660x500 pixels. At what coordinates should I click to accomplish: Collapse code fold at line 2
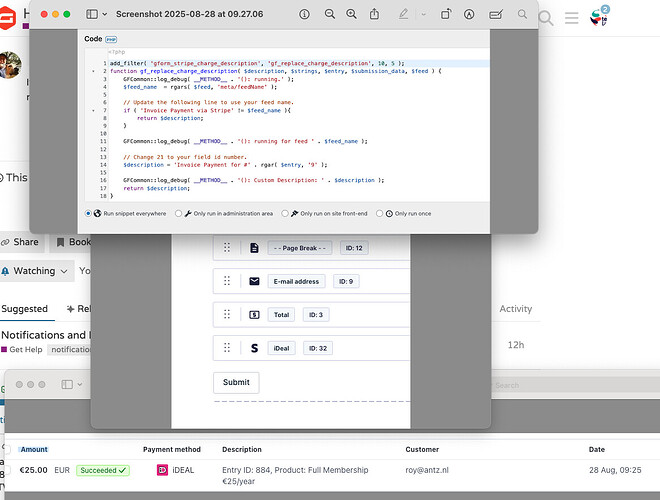tap(93, 71)
